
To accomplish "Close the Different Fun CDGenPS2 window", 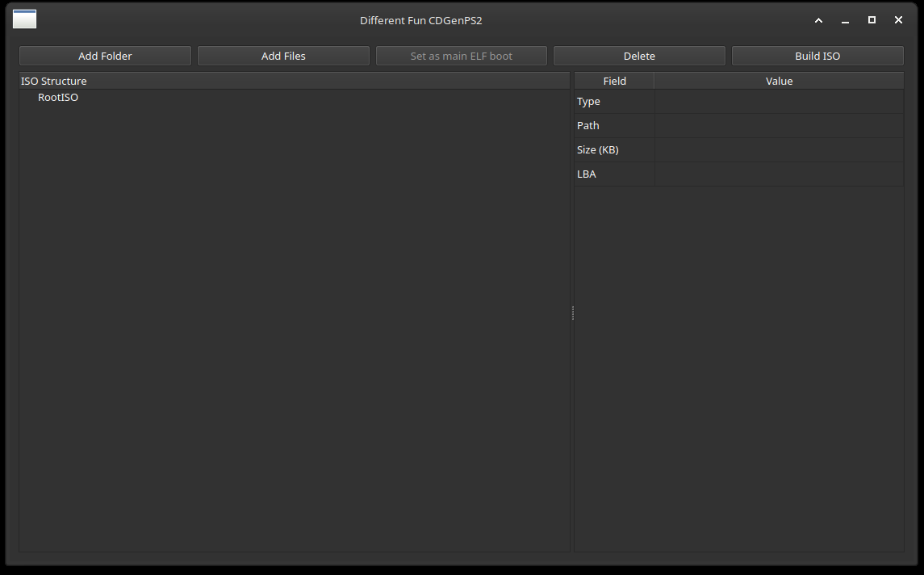I will 898,20.
